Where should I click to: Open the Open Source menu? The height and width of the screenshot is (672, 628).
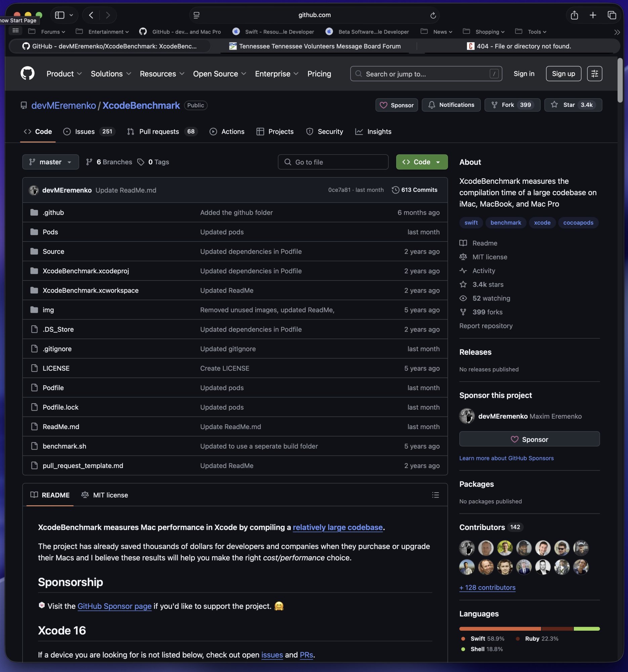pos(219,74)
